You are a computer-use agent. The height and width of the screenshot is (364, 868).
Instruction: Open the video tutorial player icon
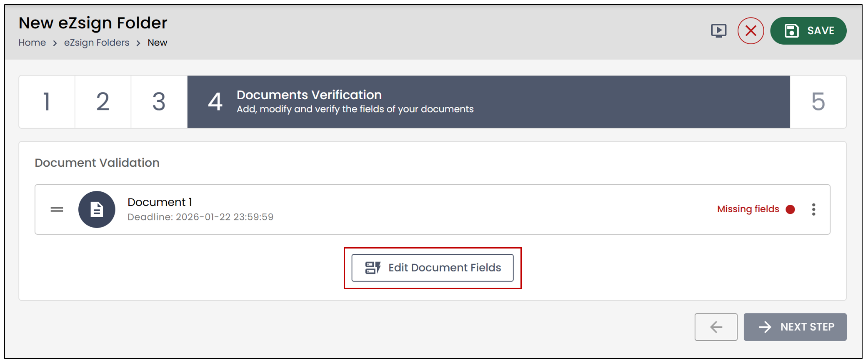pyautogui.click(x=718, y=31)
